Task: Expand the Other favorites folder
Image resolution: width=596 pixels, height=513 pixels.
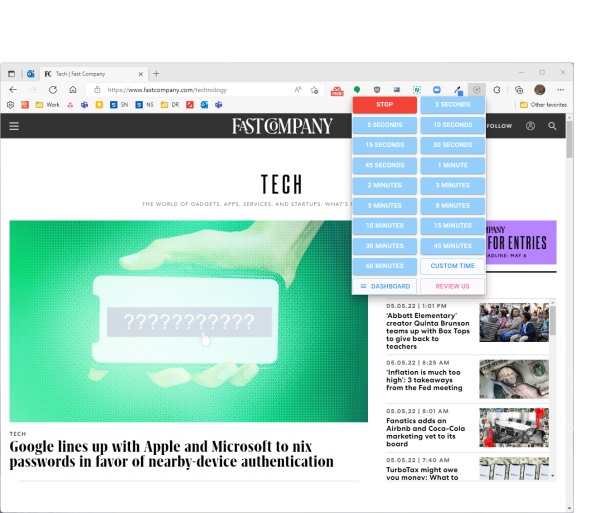Action: pos(543,105)
